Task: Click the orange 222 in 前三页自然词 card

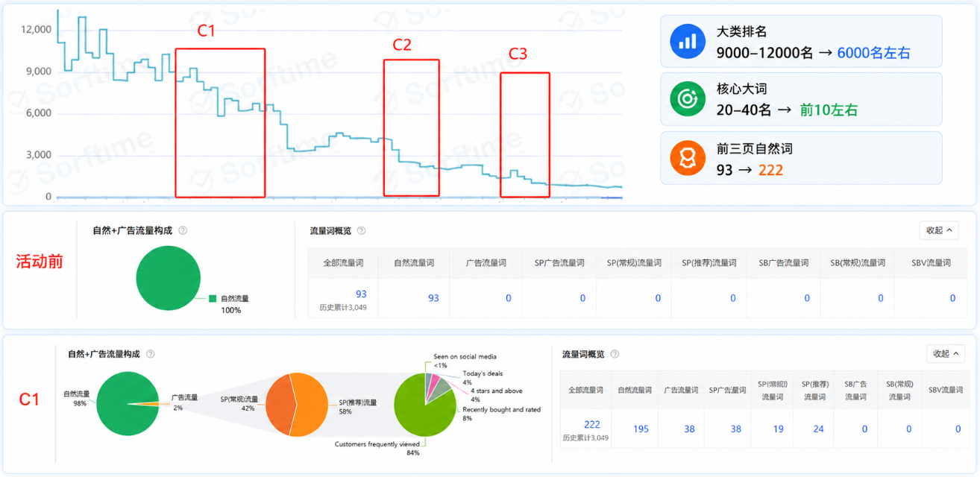Action: pyautogui.click(x=770, y=170)
